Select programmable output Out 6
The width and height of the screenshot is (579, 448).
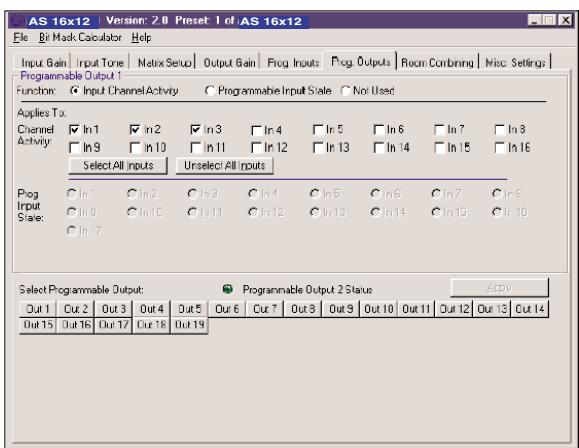coord(227,309)
